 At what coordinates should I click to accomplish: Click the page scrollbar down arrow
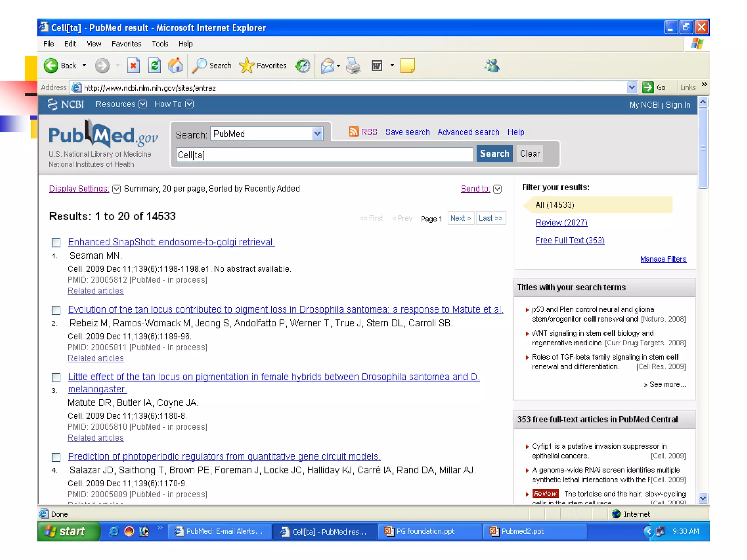point(703,498)
